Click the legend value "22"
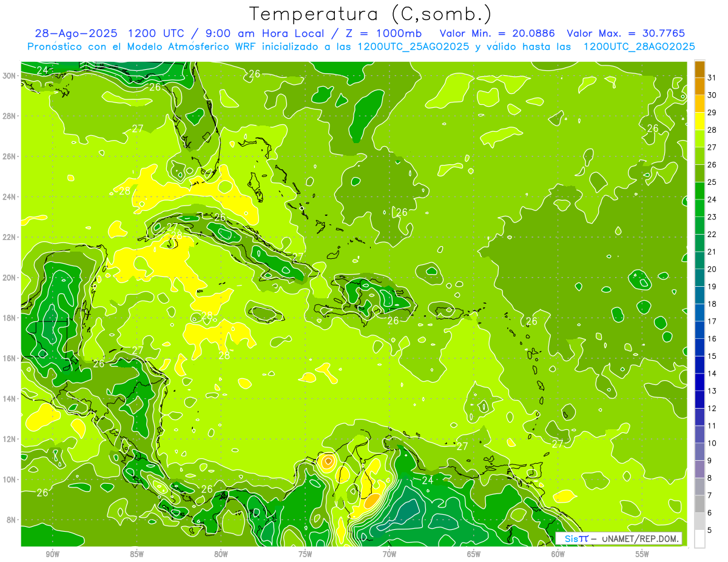 pyautogui.click(x=712, y=235)
